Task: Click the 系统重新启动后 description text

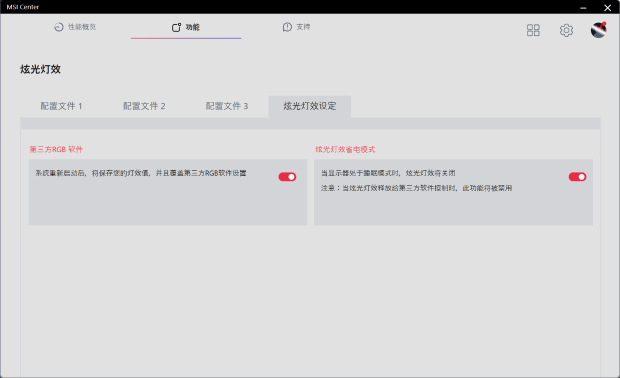Action: pos(141,173)
